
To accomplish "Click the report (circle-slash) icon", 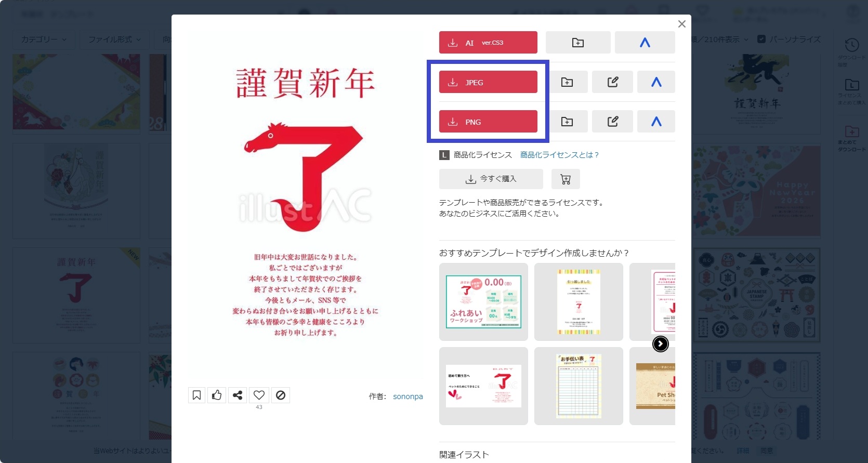I will (x=281, y=395).
